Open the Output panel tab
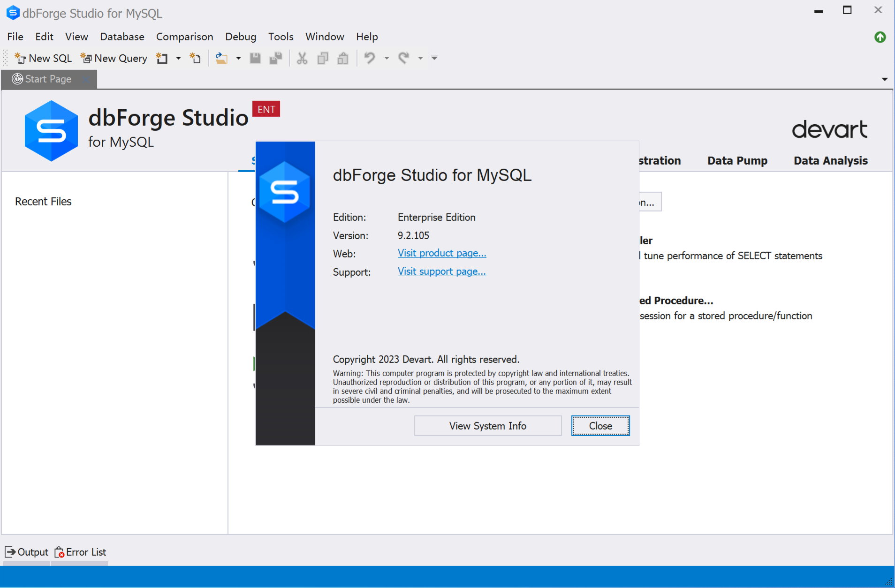The image size is (895, 588). pos(26,552)
